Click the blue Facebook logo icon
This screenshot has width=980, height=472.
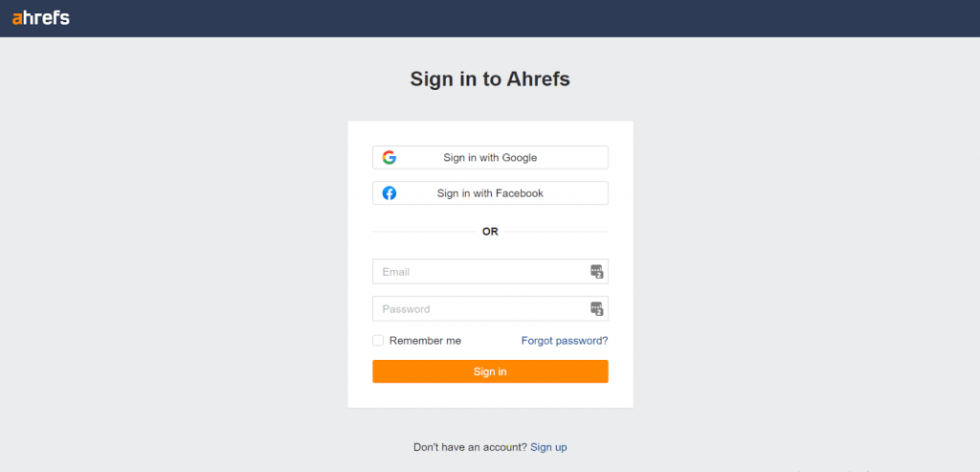(x=390, y=193)
